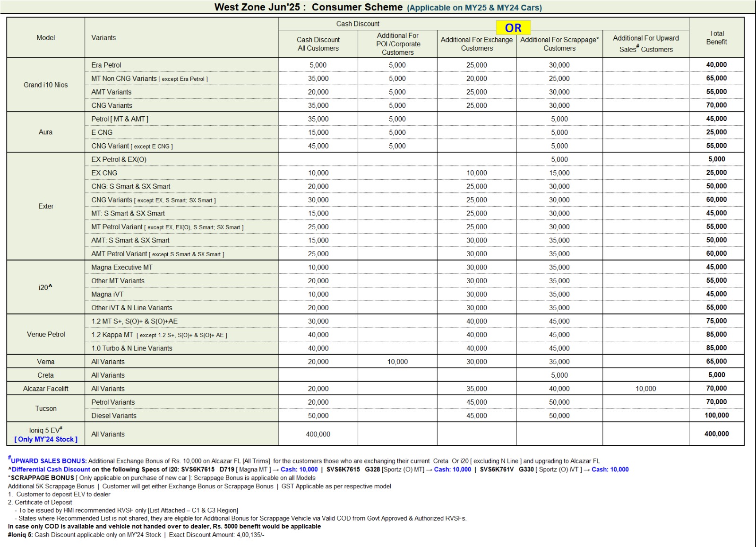Select the 'Model' column header
This screenshot has height=547, width=756.
point(46,38)
